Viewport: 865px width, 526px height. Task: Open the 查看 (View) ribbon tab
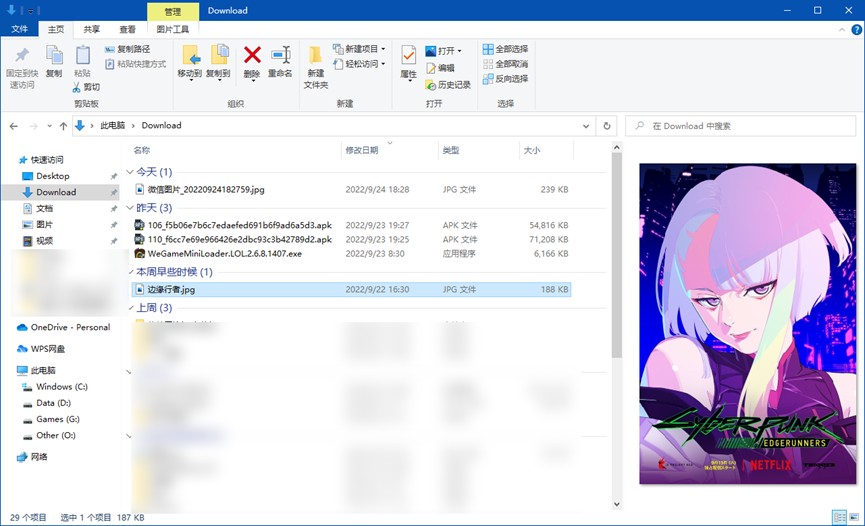(x=127, y=30)
